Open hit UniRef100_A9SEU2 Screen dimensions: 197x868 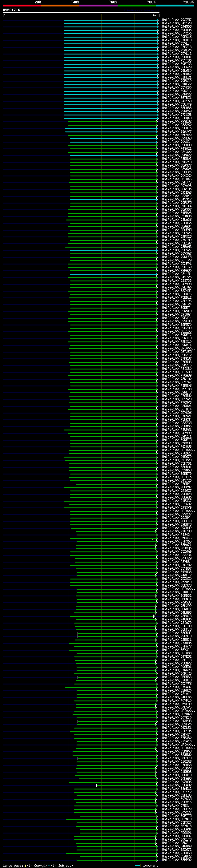(x=177, y=122)
